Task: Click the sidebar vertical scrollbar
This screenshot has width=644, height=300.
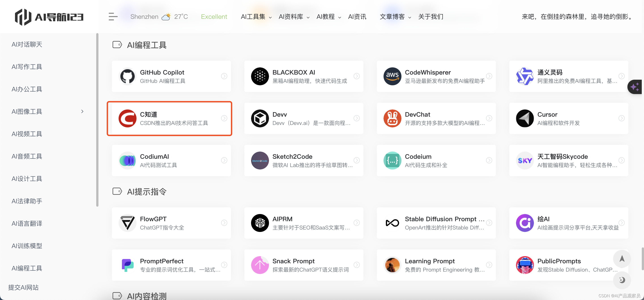Action: (x=97, y=120)
